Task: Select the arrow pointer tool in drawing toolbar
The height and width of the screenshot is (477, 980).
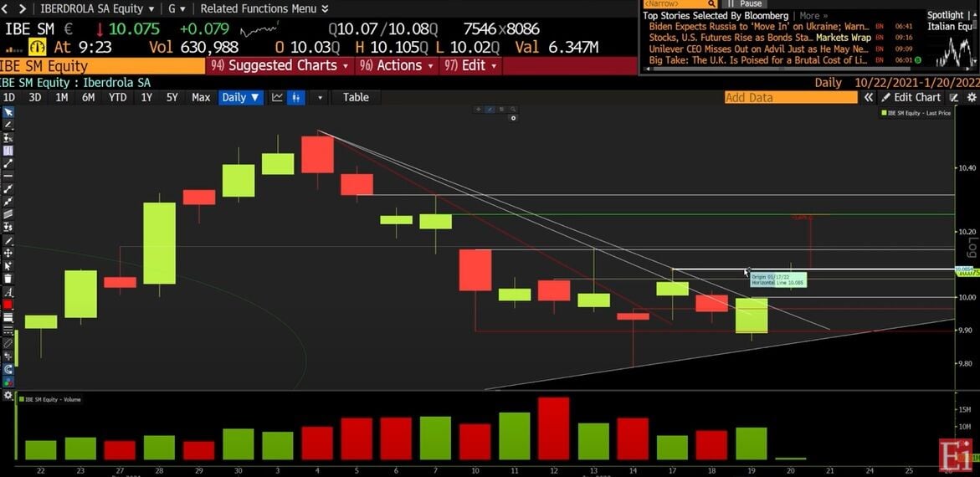Action: coord(8,111)
